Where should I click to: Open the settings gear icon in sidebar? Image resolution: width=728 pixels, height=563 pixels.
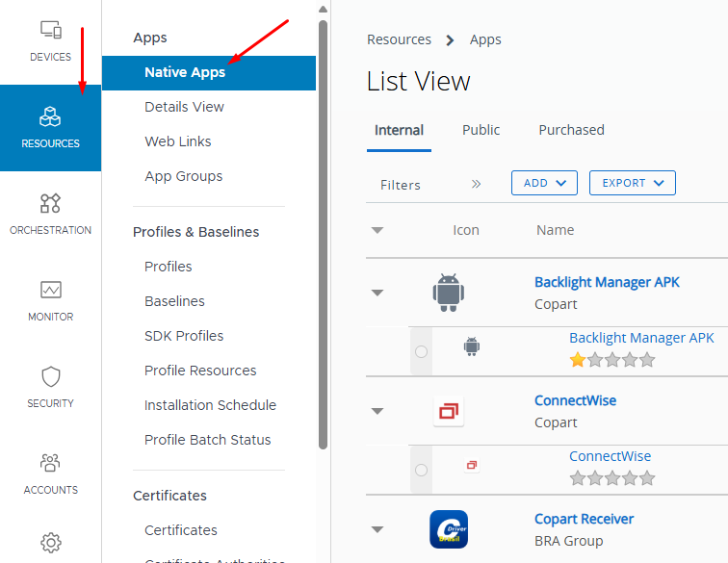click(51, 543)
